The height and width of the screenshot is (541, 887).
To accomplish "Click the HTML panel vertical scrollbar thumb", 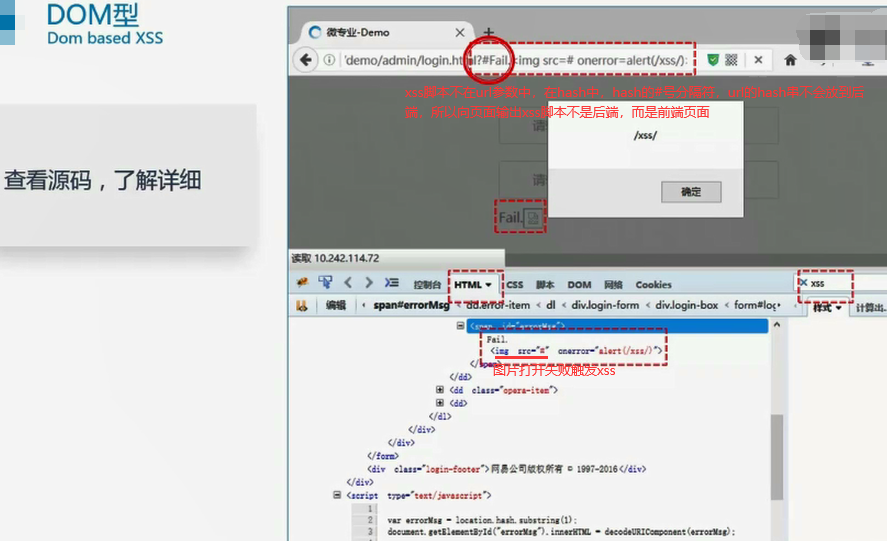I will (x=777, y=457).
